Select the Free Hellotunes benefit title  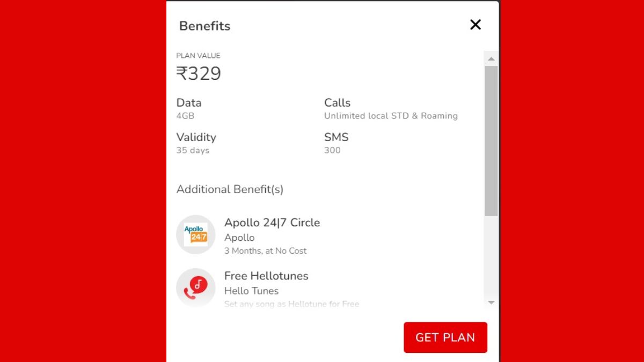coord(266,276)
